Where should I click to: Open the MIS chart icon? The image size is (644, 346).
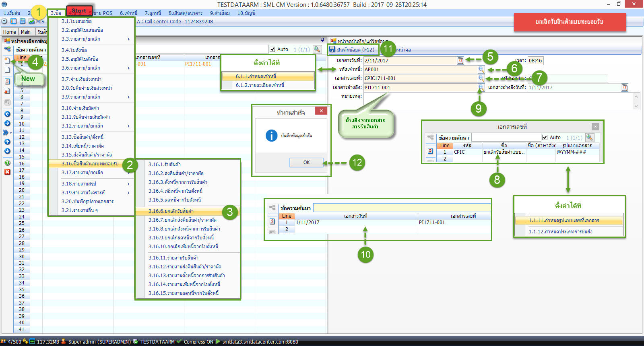pos(31,21)
